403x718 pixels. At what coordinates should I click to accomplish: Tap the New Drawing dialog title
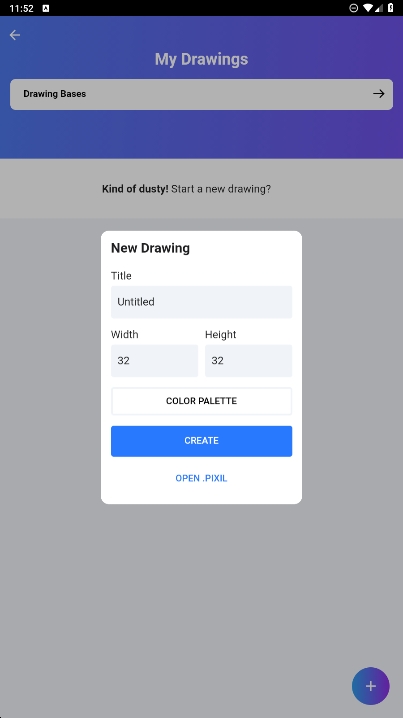coord(150,248)
